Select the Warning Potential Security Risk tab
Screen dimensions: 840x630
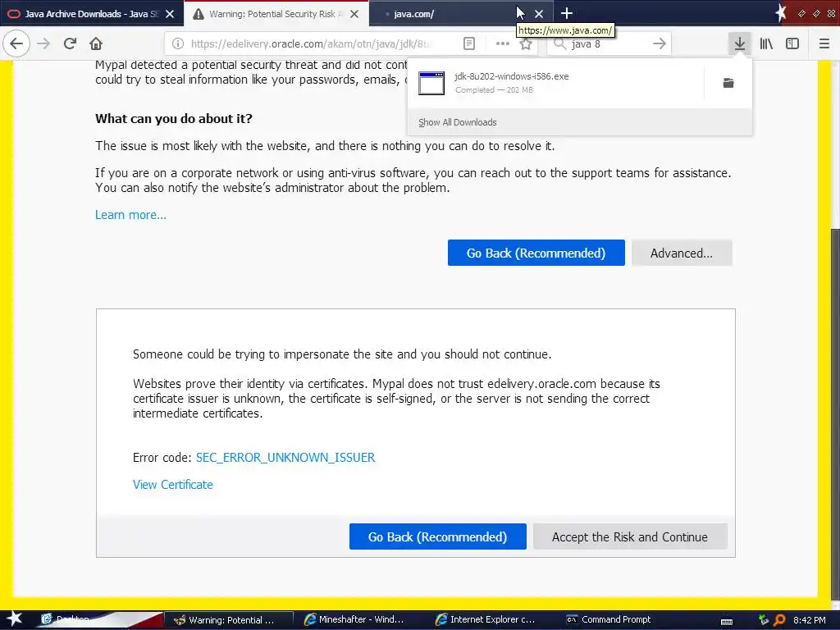click(x=276, y=14)
